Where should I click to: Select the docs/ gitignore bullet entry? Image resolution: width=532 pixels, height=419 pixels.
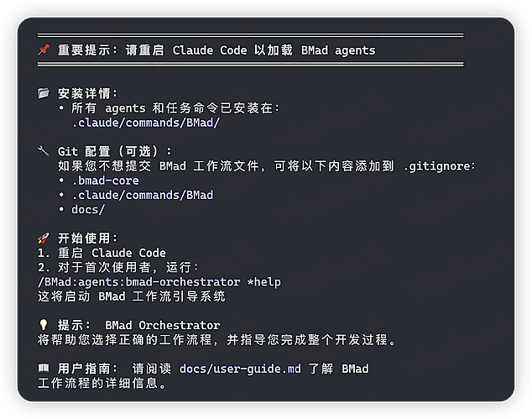pyautogui.click(x=88, y=209)
